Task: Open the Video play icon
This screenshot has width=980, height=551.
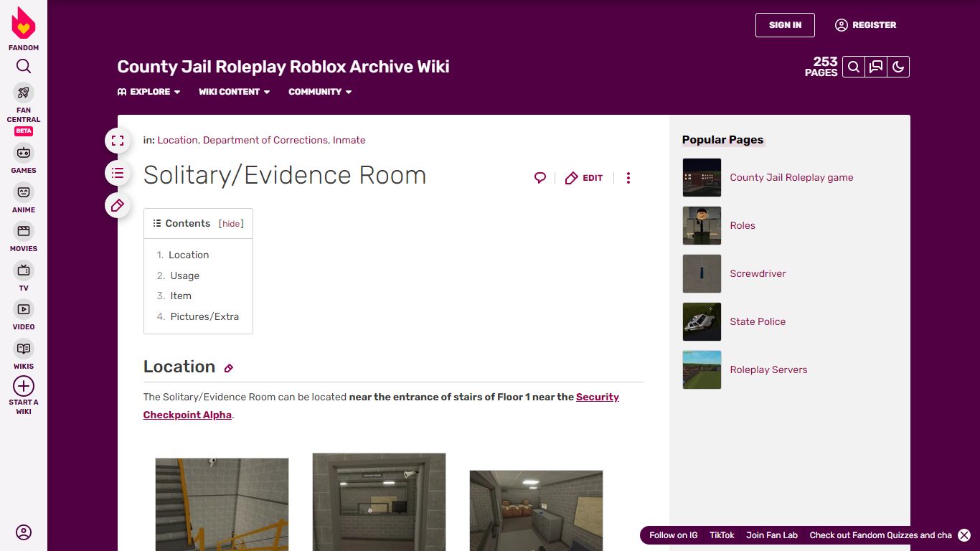Action: tap(24, 309)
